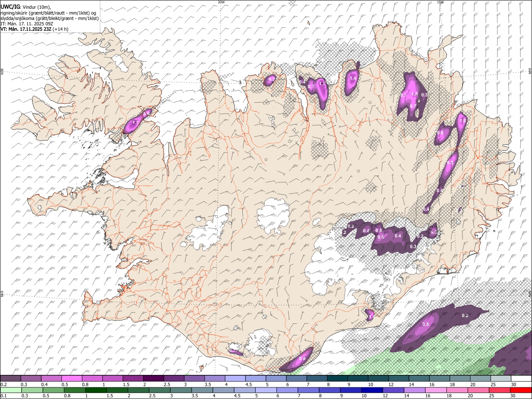Select the 'IT: Mán. 17. 11. 2025 09Z' line
The height and width of the screenshot is (399, 532).
(x=27, y=24)
